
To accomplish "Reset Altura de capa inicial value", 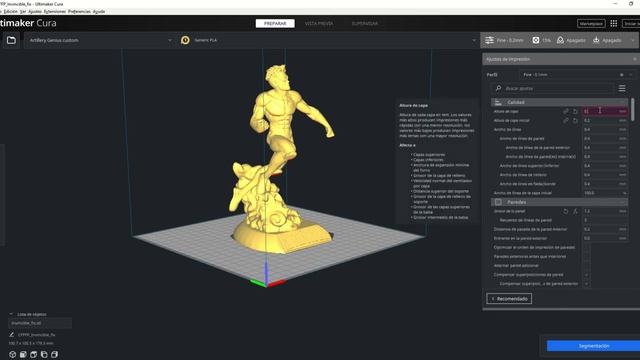I will (575, 120).
